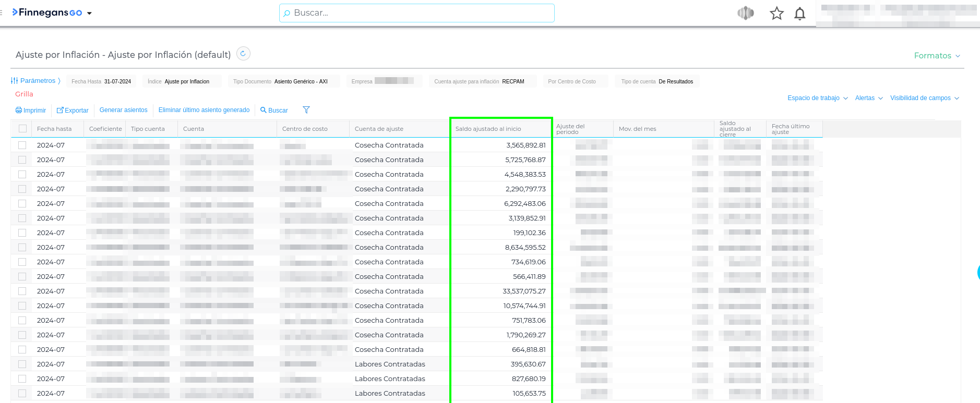The width and height of the screenshot is (980, 403).
Task: Click the Imprimir printer icon
Action: pos(19,111)
